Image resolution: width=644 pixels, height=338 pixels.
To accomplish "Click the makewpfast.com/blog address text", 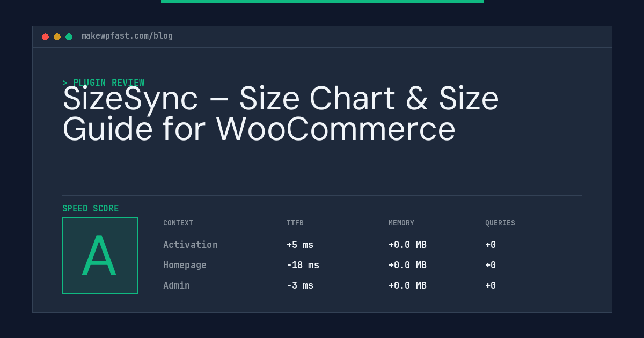I will (127, 36).
